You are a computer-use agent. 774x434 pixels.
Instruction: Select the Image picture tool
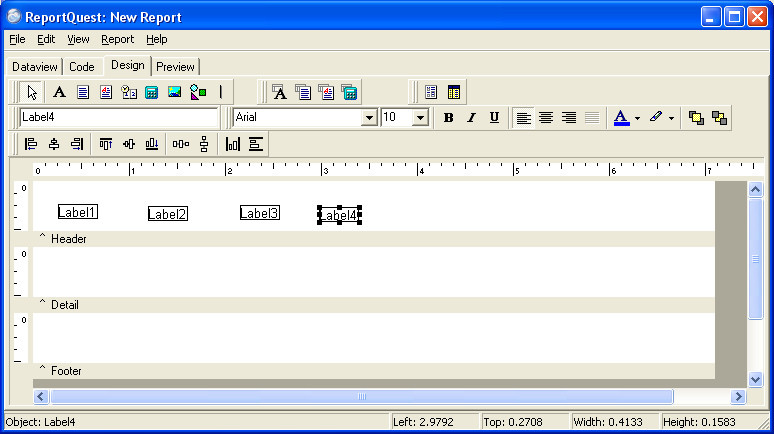(x=174, y=92)
